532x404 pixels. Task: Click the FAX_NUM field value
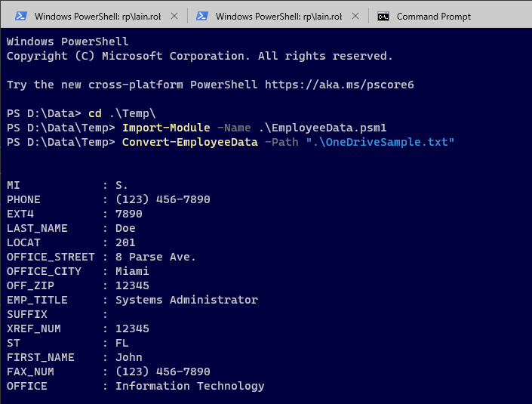coord(162,372)
